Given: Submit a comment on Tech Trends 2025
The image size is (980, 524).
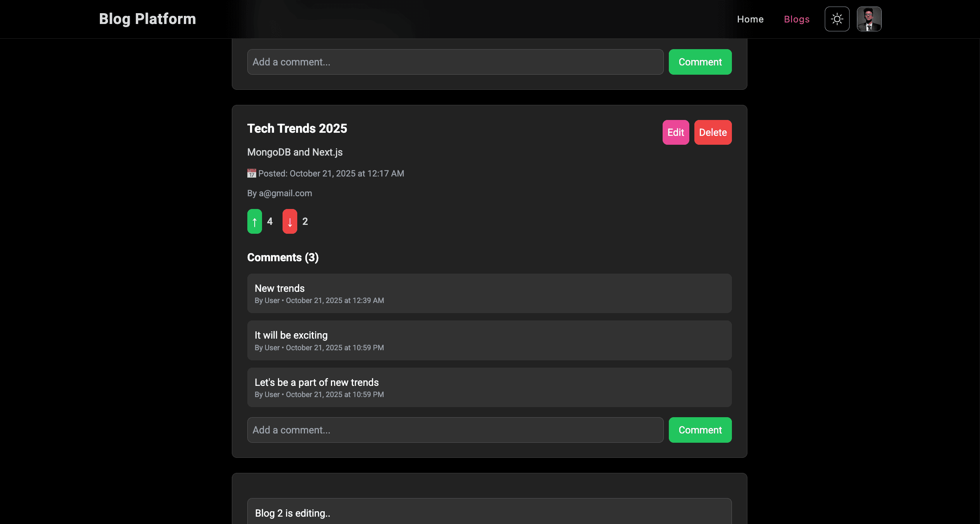Looking at the screenshot, I should (x=700, y=430).
